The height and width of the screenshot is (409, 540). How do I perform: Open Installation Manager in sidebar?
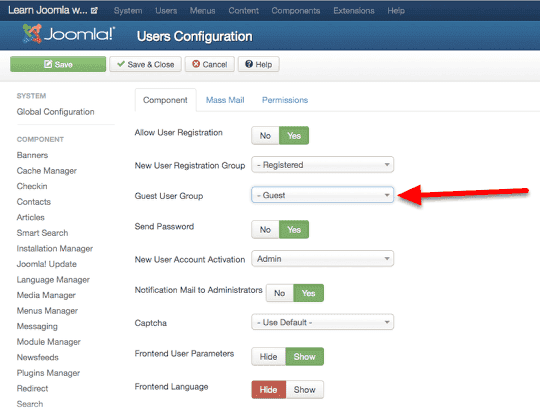55,249
